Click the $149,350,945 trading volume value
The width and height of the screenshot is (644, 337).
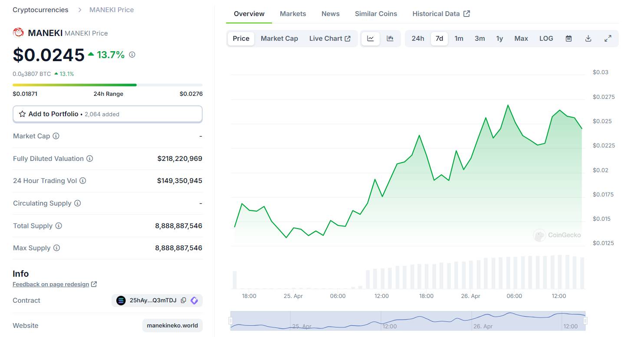[180, 181]
